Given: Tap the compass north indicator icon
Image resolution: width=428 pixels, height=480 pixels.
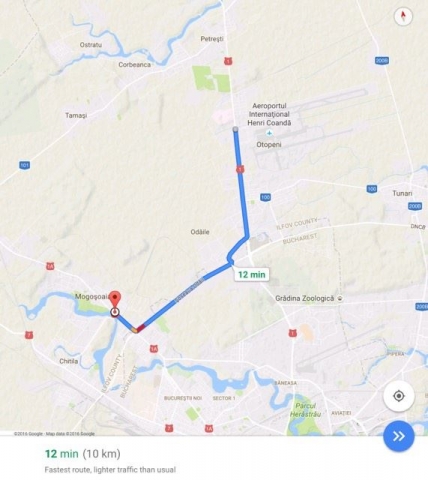Looking at the screenshot, I should tap(403, 16).
